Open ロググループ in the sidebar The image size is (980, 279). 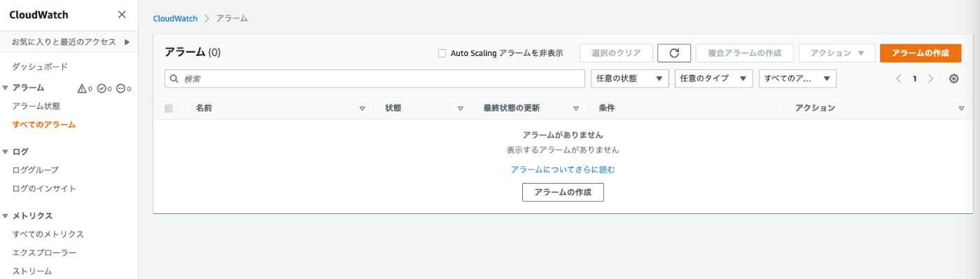click(36, 170)
